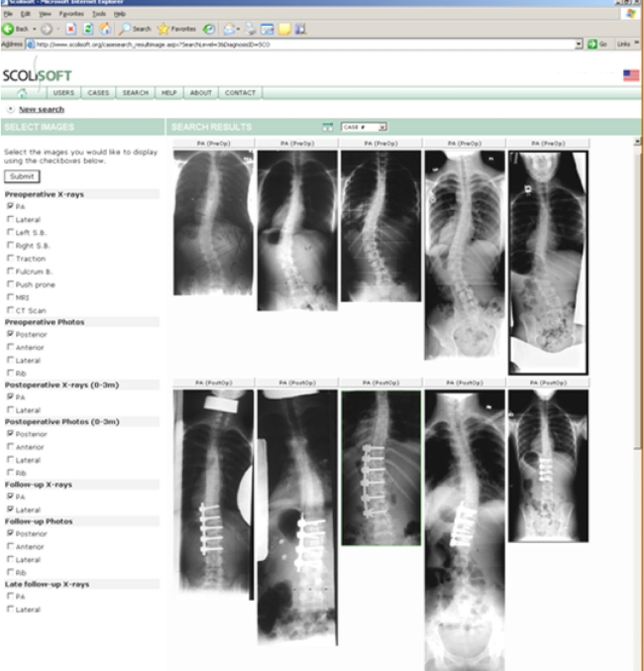This screenshot has height=671, width=644.
Task: Click the browser Home house icon
Action: 105,29
